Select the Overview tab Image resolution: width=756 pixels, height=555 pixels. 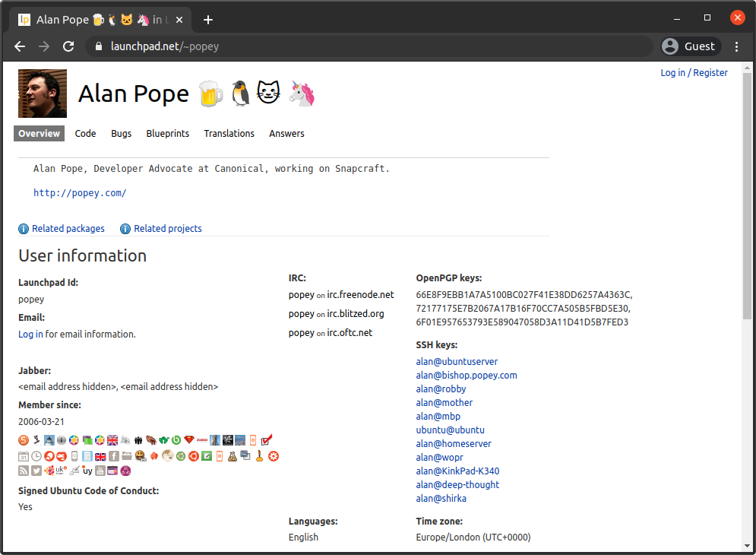pyautogui.click(x=39, y=134)
